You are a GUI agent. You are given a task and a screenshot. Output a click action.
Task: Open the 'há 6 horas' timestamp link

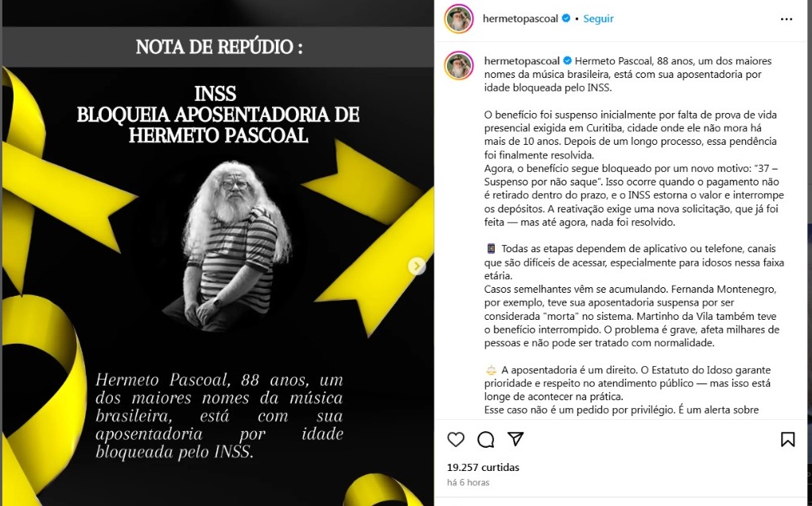(x=468, y=482)
